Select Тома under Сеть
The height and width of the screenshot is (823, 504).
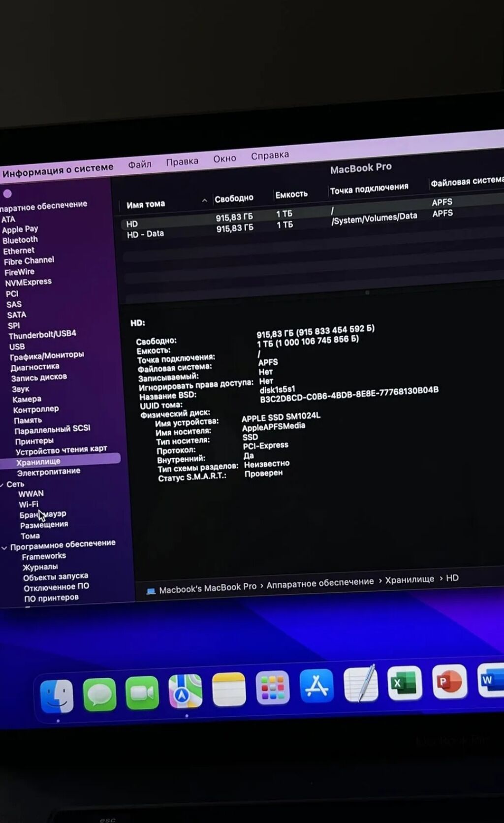click(x=31, y=536)
